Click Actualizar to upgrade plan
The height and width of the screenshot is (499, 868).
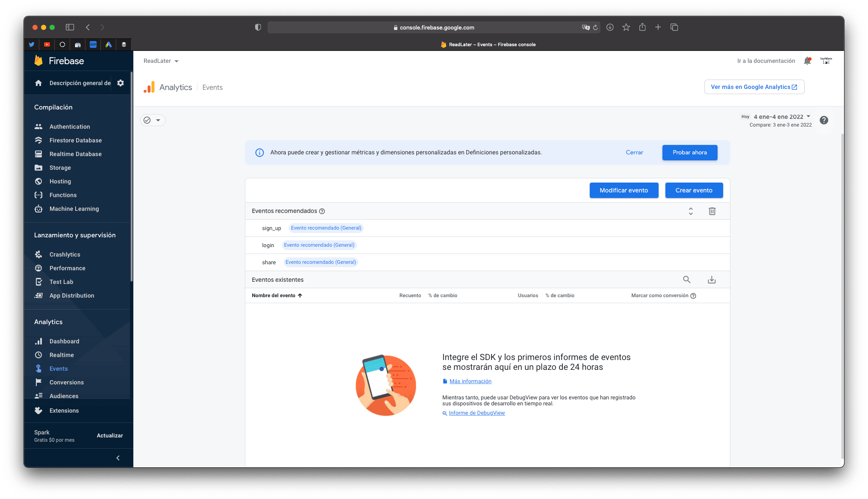110,436
